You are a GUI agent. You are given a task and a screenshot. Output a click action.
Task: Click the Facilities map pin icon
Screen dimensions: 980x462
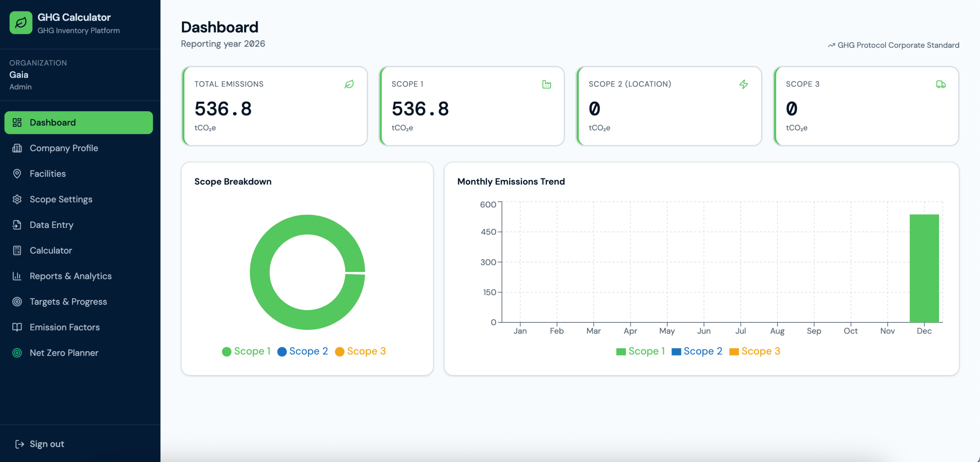pyautogui.click(x=17, y=174)
